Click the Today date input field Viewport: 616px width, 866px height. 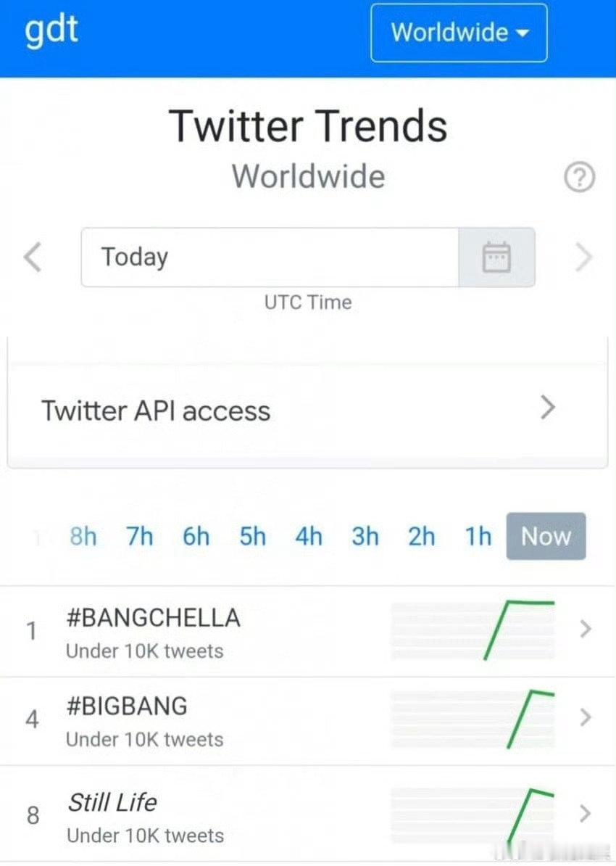tap(268, 257)
